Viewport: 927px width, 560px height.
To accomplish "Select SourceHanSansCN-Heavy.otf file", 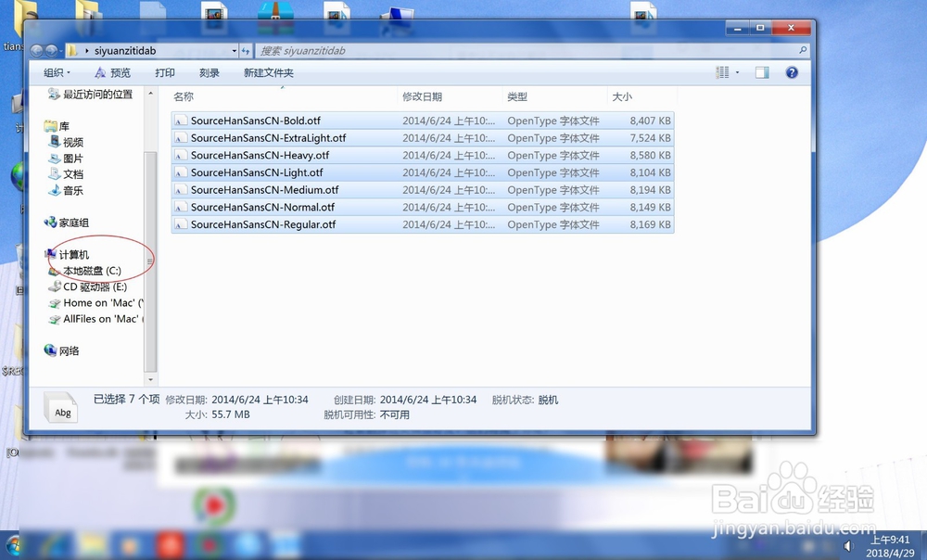I will click(x=423, y=155).
